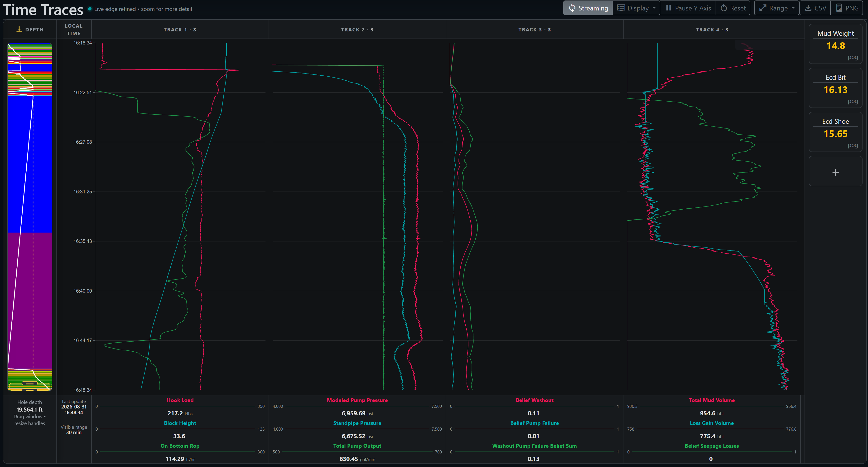Click the Time Traces title
Image resolution: width=868 pixels, height=467 pixels.
click(43, 10)
